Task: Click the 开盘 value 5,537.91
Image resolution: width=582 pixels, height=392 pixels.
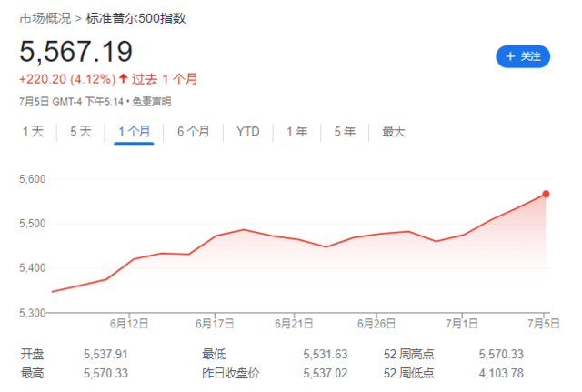Action: point(105,354)
